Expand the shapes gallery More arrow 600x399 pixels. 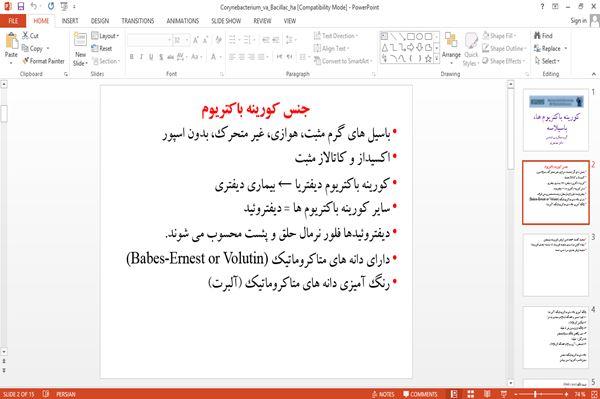(x=436, y=59)
